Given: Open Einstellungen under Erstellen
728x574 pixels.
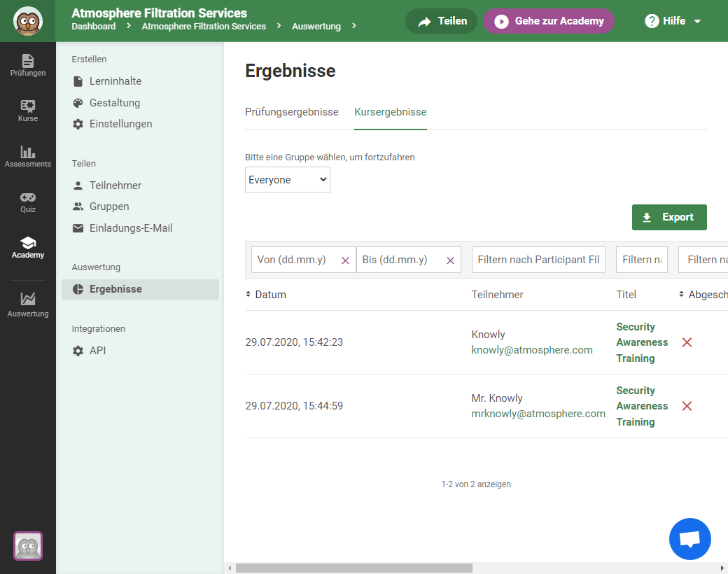Looking at the screenshot, I should pos(113,124).
